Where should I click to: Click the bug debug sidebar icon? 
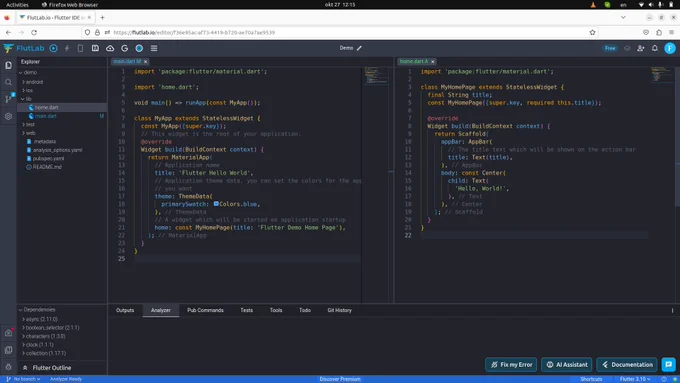coord(8,367)
